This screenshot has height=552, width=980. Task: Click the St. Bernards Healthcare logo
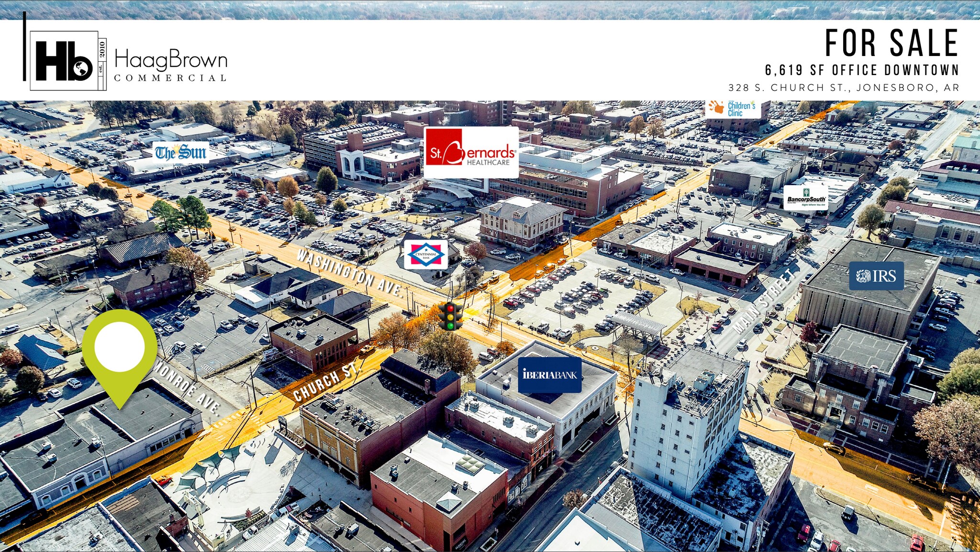point(471,152)
